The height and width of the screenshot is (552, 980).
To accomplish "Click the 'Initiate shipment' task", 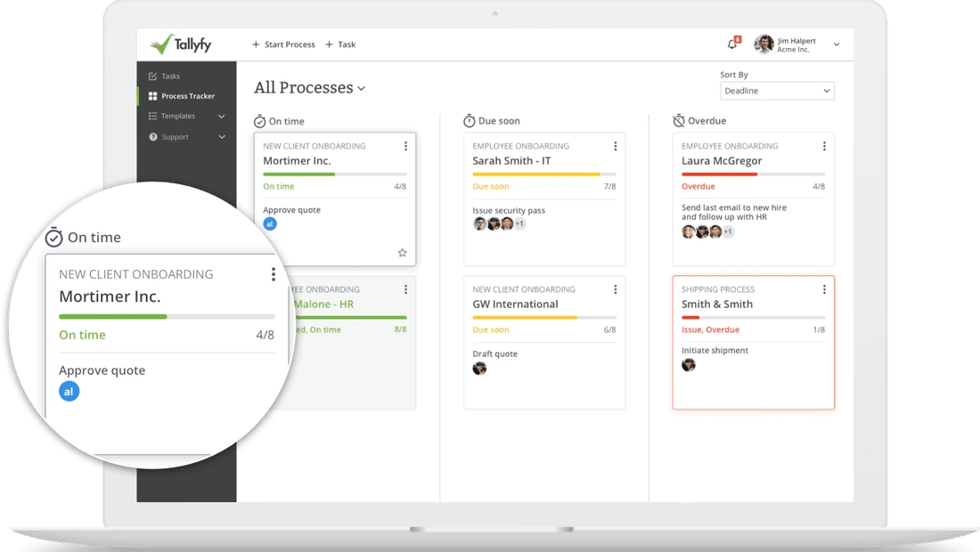I will (715, 351).
